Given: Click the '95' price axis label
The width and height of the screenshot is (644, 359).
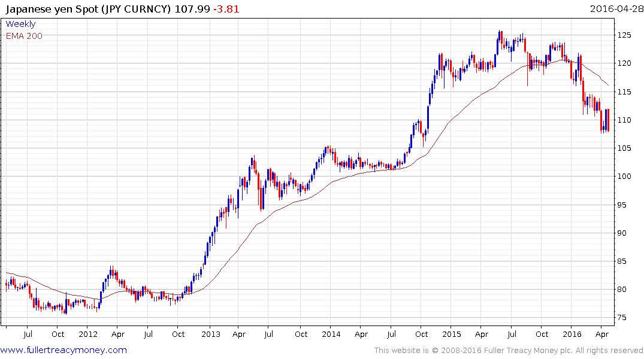Looking at the screenshot, I should 622,205.
